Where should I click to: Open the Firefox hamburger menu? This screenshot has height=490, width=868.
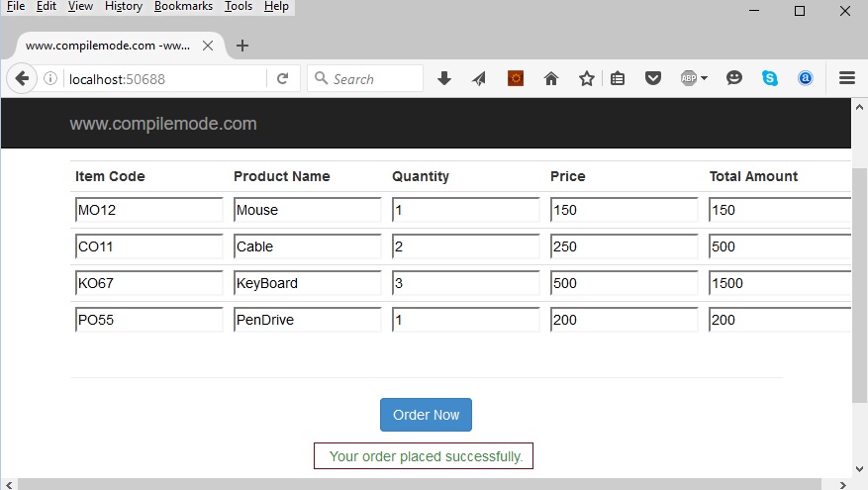(847, 79)
